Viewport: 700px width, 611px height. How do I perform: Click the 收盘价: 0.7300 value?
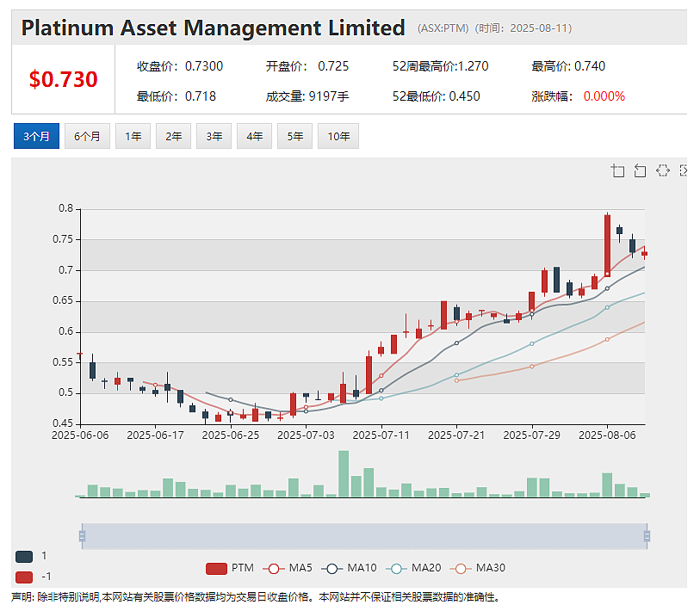tap(179, 66)
